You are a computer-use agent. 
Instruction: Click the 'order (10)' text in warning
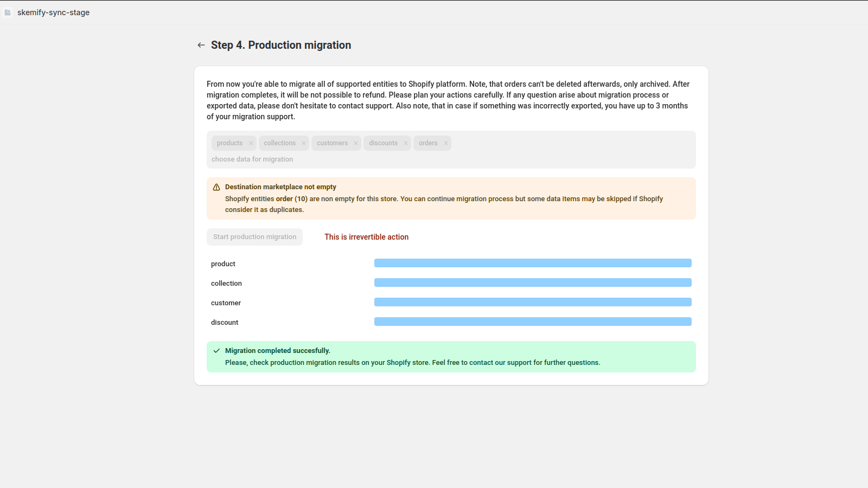[x=292, y=199]
